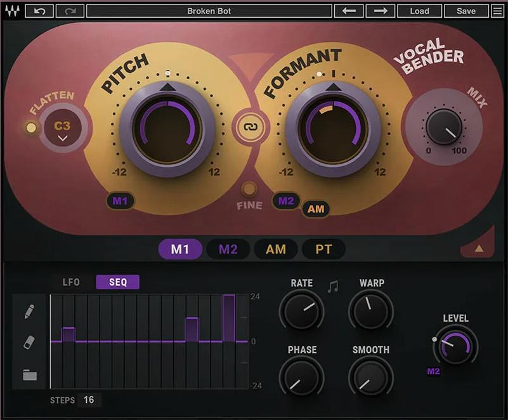
Task: Select the eraser tool in sequencer
Action: point(30,343)
